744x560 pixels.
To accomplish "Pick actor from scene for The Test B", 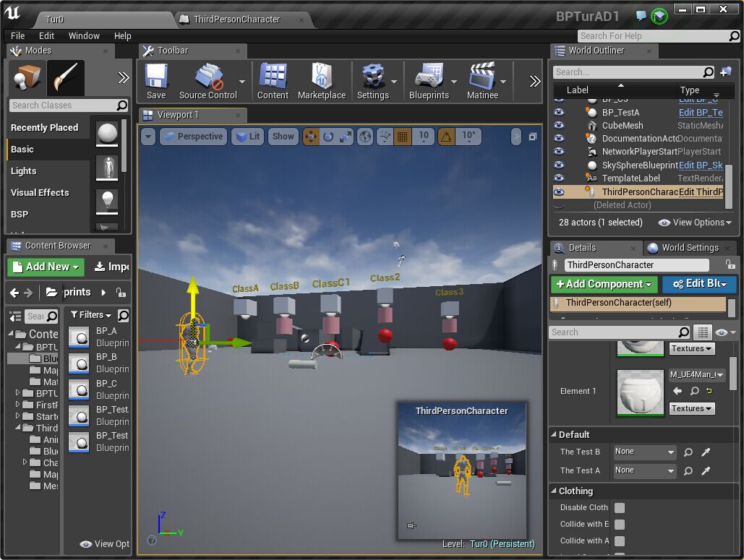I will click(706, 452).
